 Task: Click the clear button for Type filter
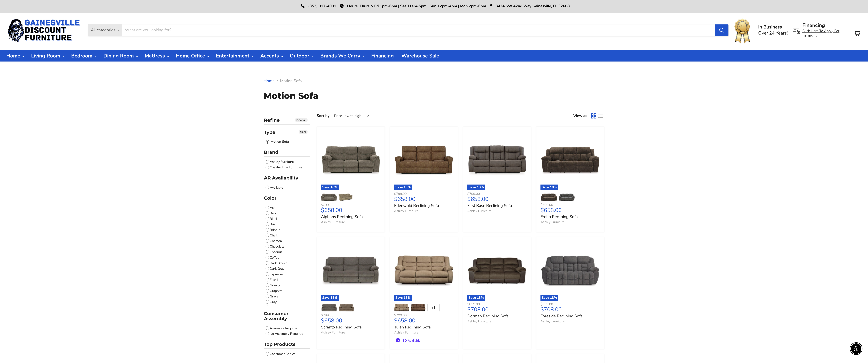point(303,132)
